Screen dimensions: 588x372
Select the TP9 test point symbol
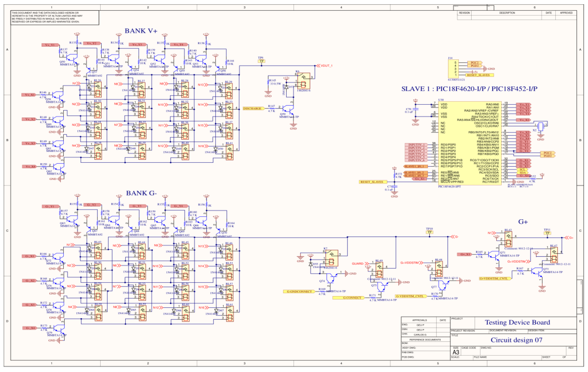pos(262,61)
